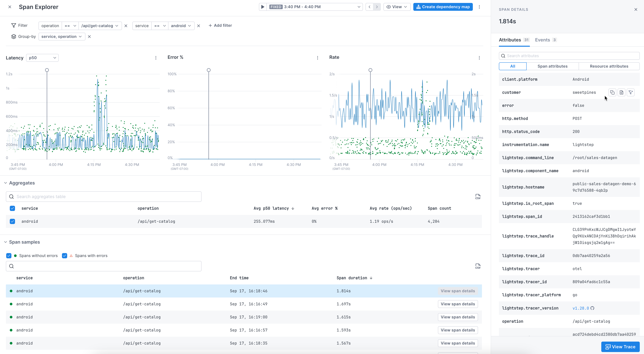Export span samples as CSV
Image resolution: width=644 pixels, height=354 pixels.
(x=478, y=266)
